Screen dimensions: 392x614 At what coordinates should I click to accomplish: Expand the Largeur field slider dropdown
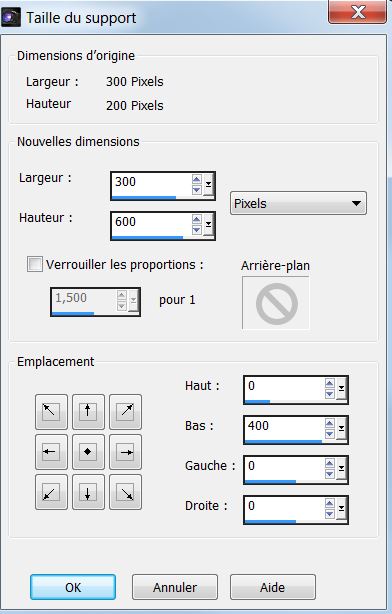(209, 184)
